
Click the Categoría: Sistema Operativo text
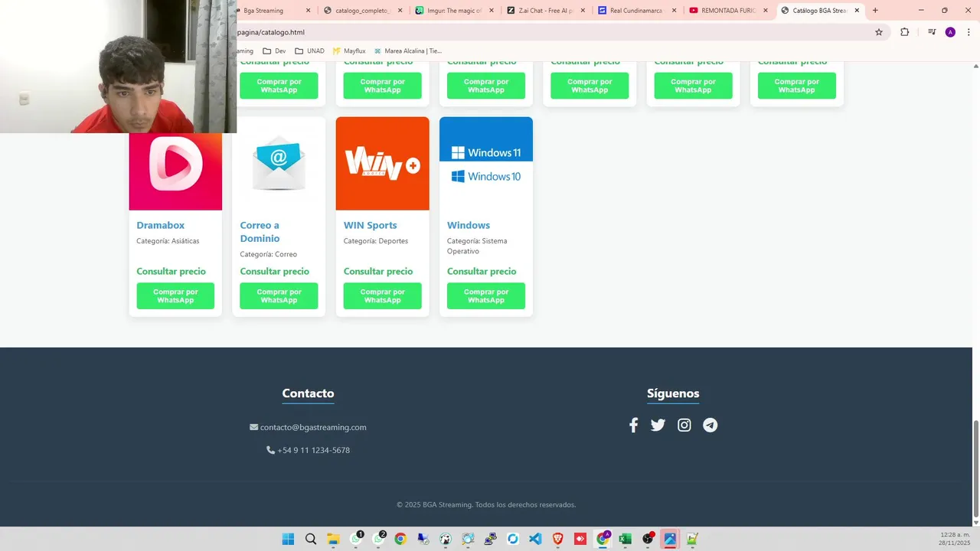click(477, 246)
